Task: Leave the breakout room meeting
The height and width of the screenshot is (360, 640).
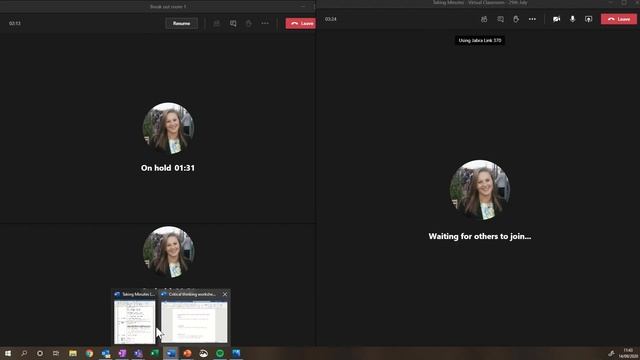Action: [301, 23]
